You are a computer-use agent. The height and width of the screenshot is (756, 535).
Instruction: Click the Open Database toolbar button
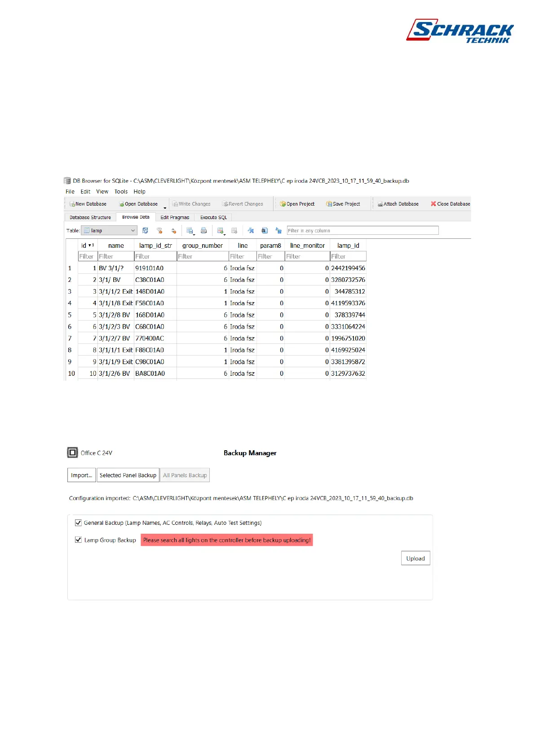pos(138,204)
